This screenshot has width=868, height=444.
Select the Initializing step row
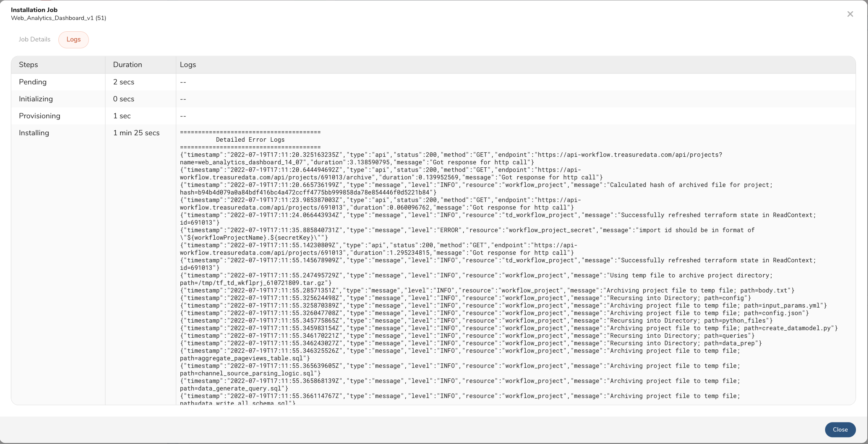pyautogui.click(x=36, y=99)
